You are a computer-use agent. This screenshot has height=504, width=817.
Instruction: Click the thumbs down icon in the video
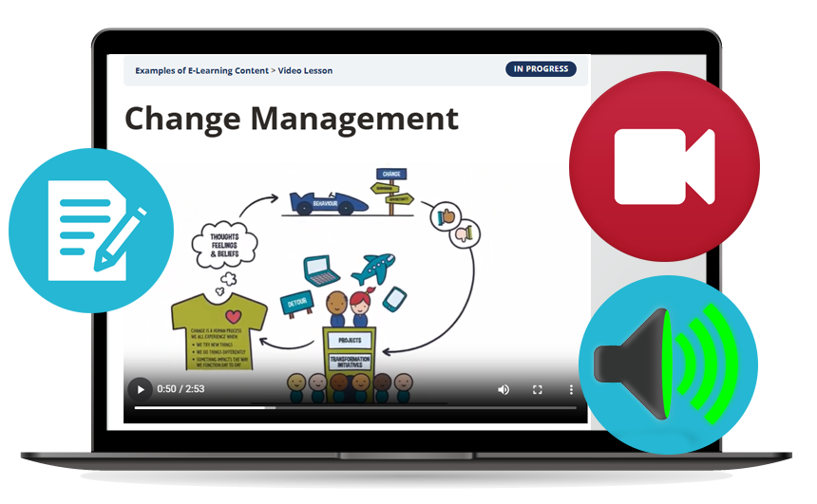tap(465, 233)
